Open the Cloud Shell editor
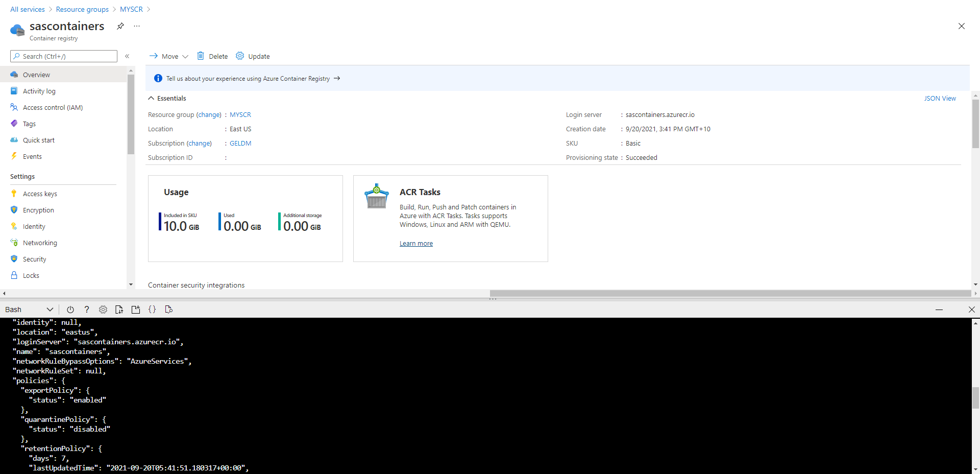The height and width of the screenshot is (474, 980). [x=152, y=310]
